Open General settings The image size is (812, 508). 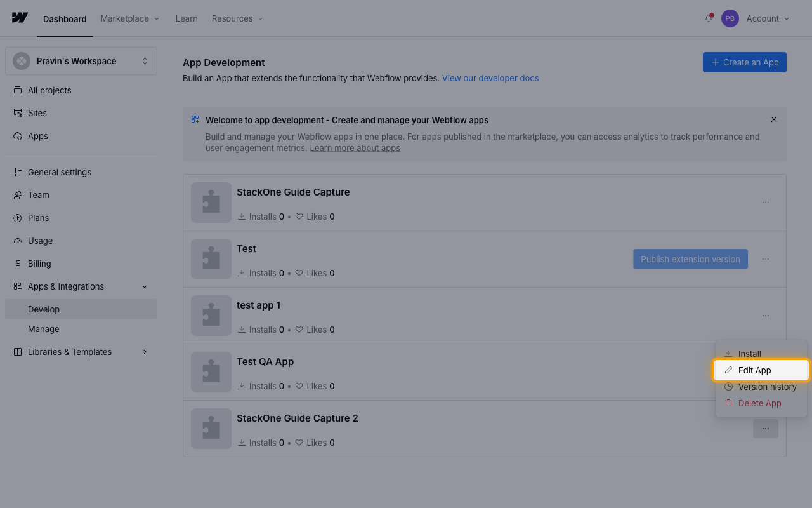[81, 172]
